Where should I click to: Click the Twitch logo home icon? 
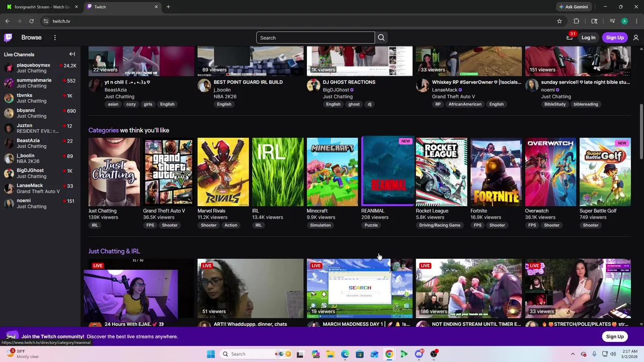coord(8,38)
